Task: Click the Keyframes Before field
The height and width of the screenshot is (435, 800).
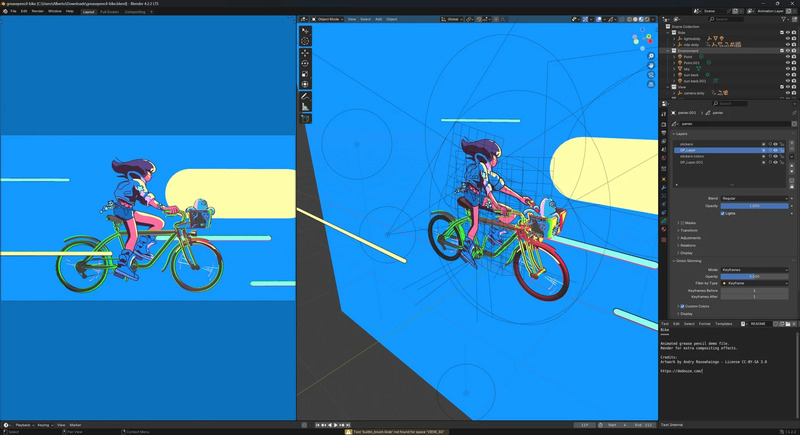Action: tap(754, 290)
